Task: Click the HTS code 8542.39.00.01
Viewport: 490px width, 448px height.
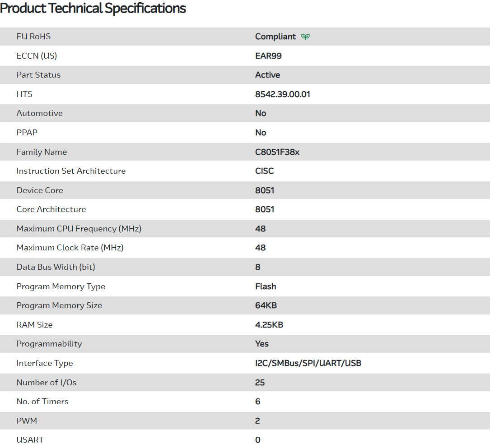Action: [x=282, y=94]
